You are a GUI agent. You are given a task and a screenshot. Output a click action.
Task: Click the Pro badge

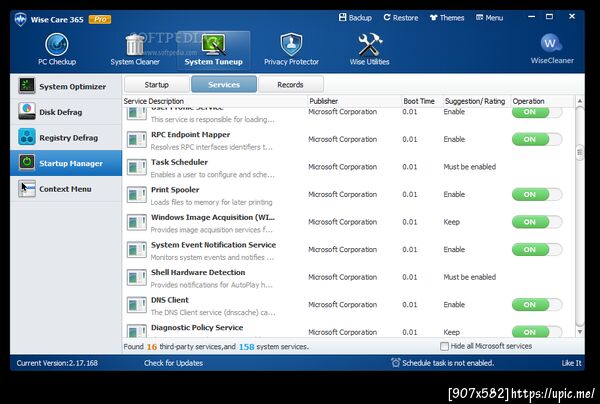click(100, 19)
